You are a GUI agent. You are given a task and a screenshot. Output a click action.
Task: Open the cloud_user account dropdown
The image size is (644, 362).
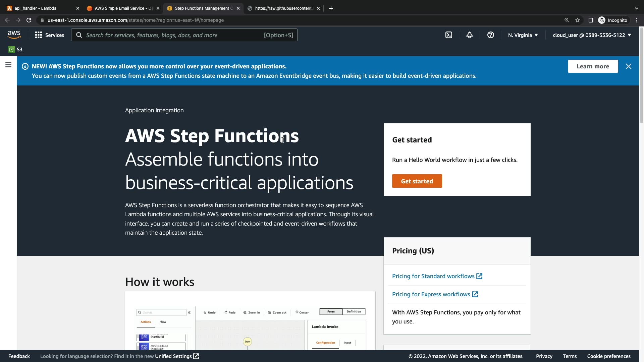(592, 35)
